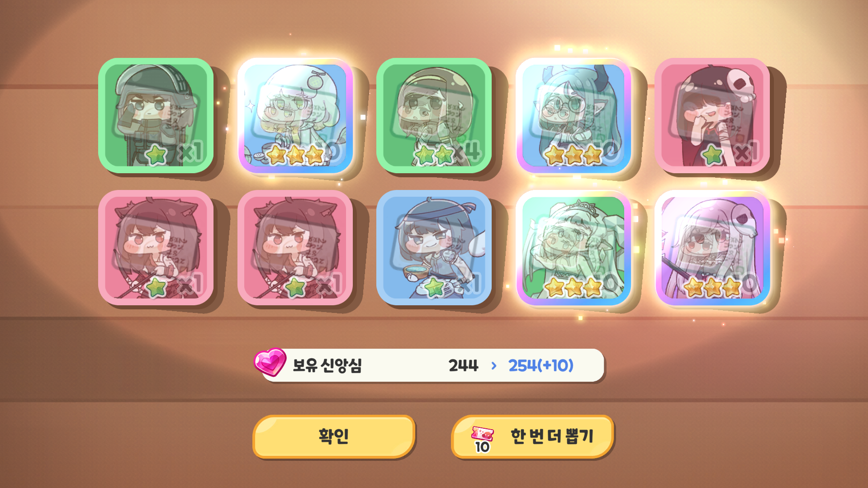Select the two-star x4 green card
Viewport: 868px width, 488px height.
pyautogui.click(x=434, y=115)
